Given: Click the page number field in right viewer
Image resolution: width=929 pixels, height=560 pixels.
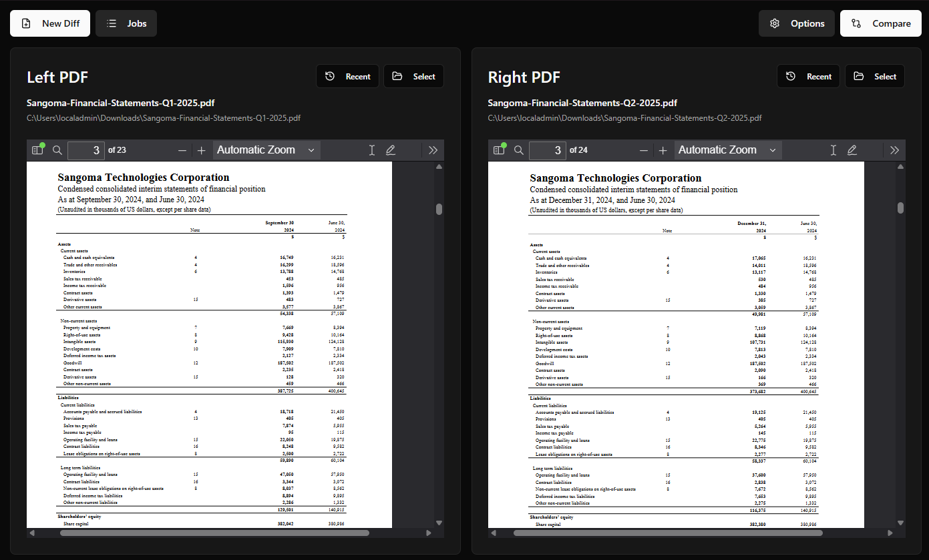Looking at the screenshot, I should [548, 150].
